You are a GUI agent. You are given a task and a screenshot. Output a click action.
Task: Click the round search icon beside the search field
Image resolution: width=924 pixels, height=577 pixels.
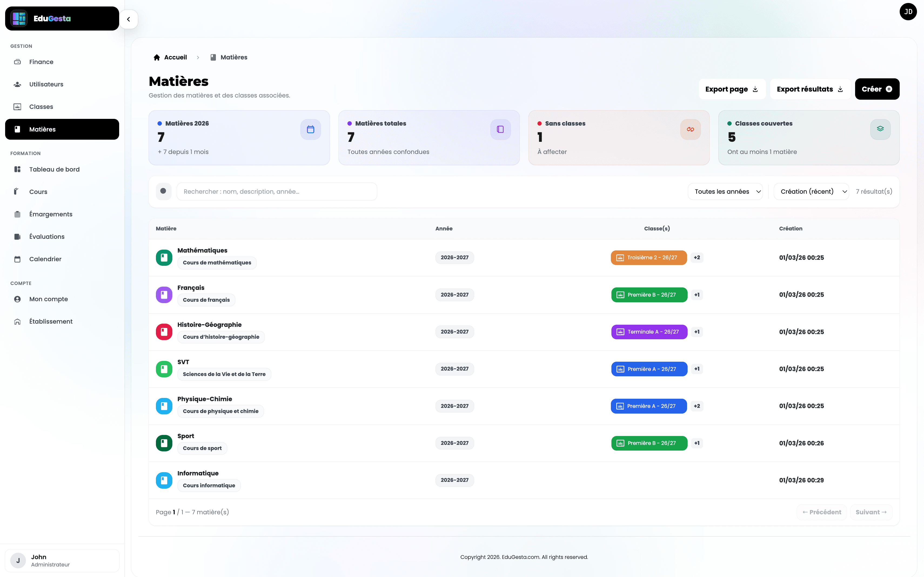163,191
